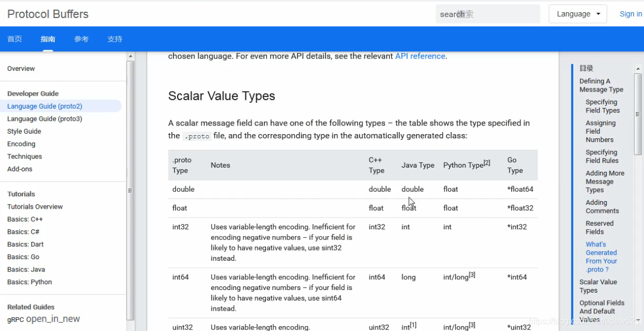
Task: Click the API reference hyperlink
Action: (x=420, y=56)
